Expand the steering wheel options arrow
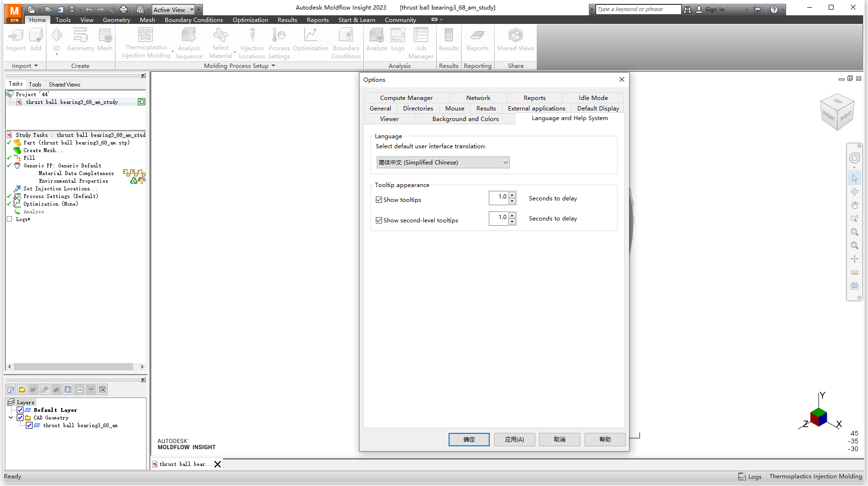The image size is (868, 486). coord(855,168)
